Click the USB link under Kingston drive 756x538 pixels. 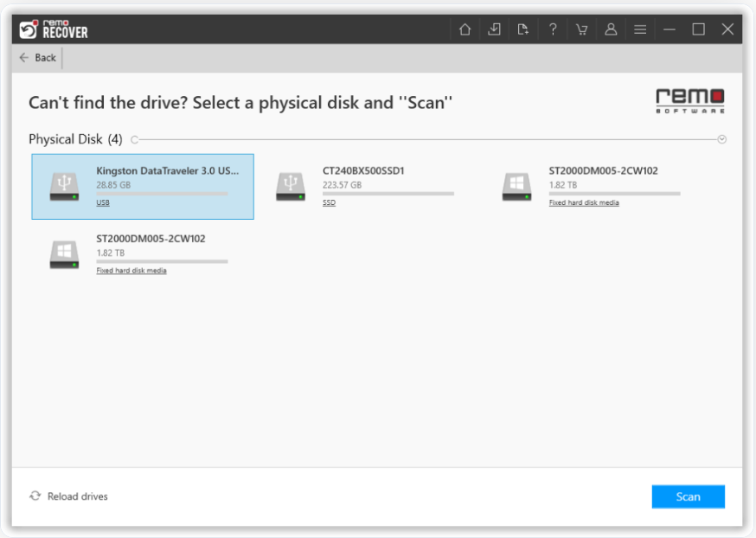tap(103, 203)
